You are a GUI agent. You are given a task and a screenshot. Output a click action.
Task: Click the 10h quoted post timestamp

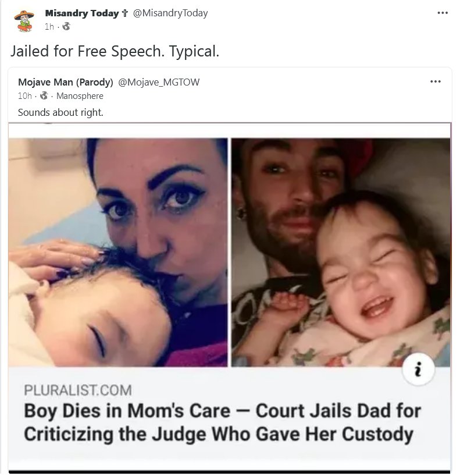(x=25, y=96)
